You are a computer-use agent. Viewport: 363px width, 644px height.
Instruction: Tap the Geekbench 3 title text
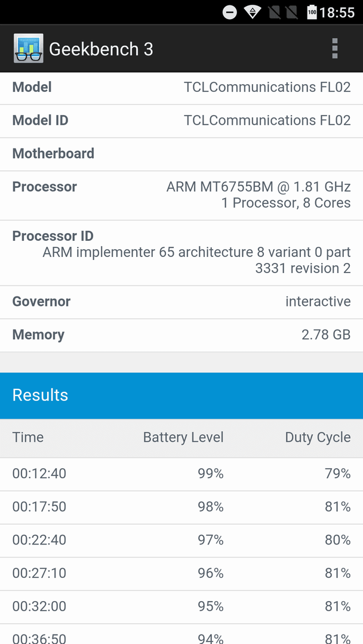click(101, 49)
